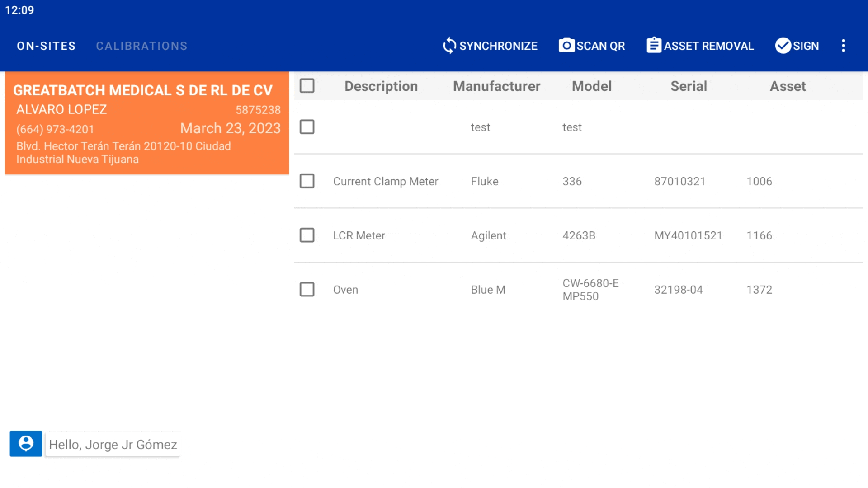Open the Greatbatch Medical on-site card
The height and width of the screenshot is (488, 868).
[147, 123]
